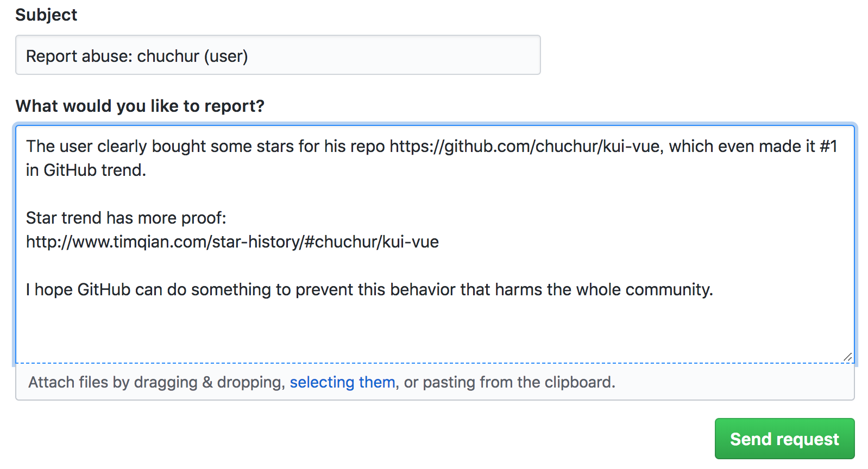Click the "Star trend has more proof:" line
The height and width of the screenshot is (469, 868).
[126, 218]
